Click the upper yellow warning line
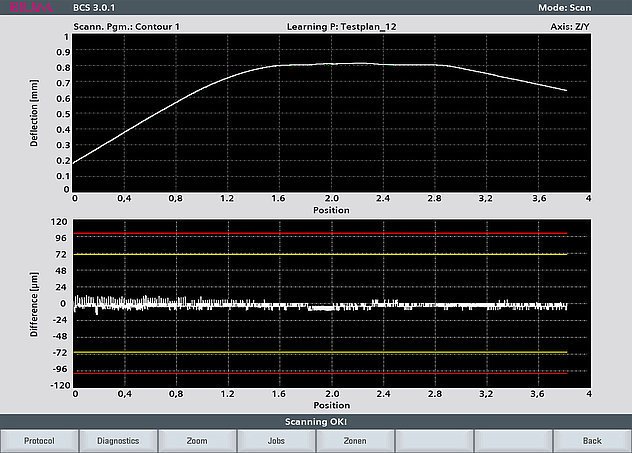Screen dimensions: 632x453 (320, 254)
